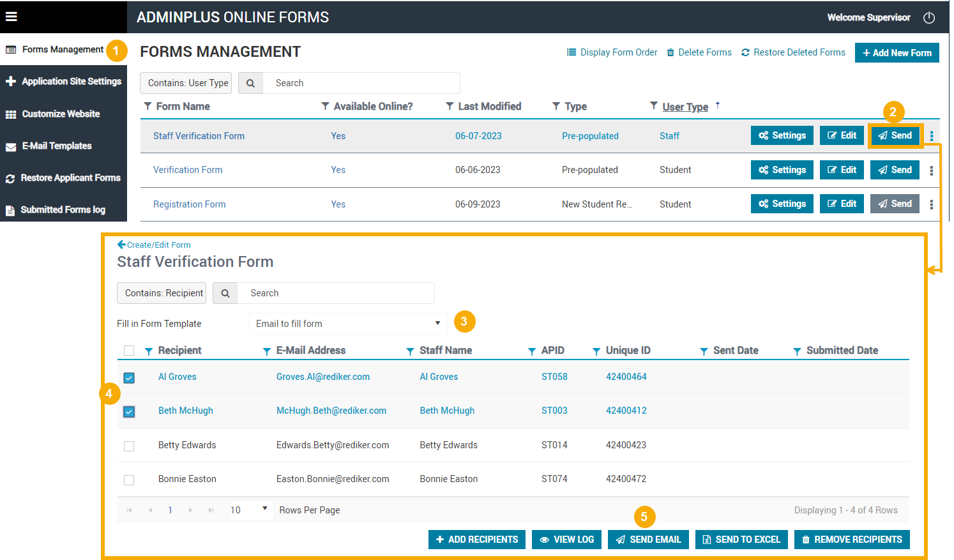Click the Available Online filter icon

coord(325,106)
